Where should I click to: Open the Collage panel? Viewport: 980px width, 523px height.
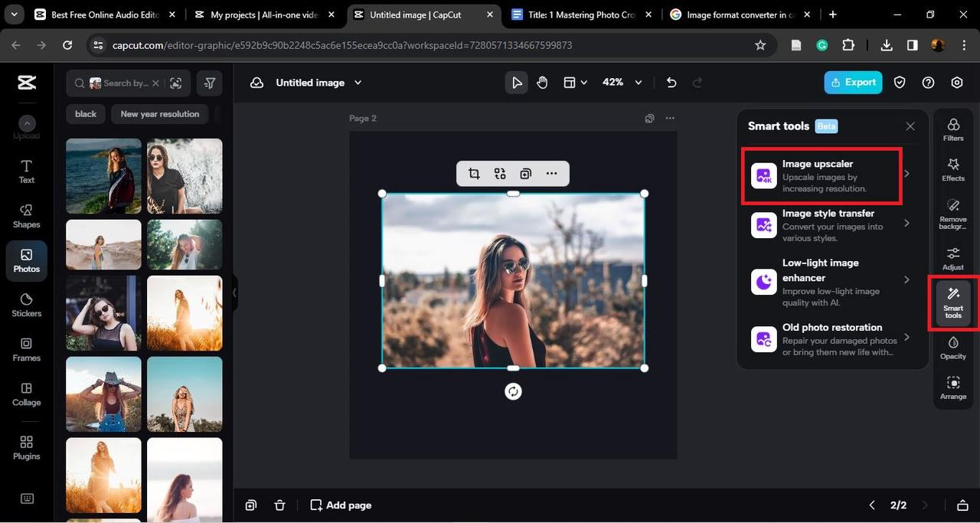point(27,394)
